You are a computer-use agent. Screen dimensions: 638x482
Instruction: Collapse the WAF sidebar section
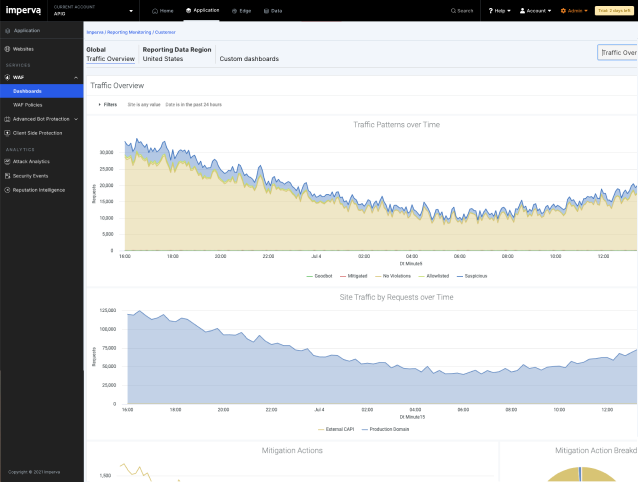pyautogui.click(x=76, y=77)
